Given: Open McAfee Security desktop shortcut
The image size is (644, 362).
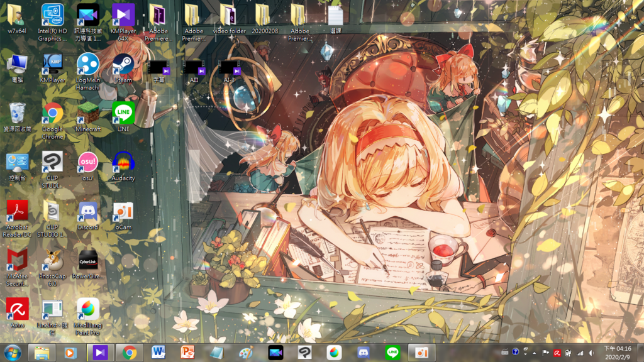Looking at the screenshot, I should 17,268.
